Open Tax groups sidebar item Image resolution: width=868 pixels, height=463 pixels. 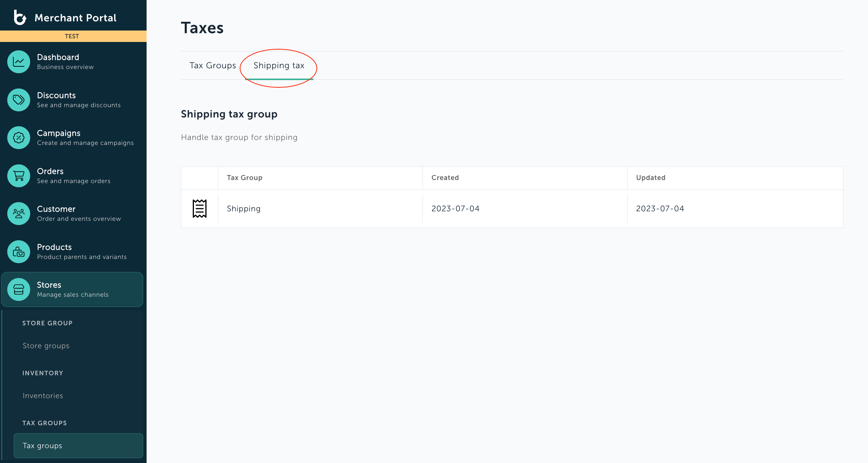click(x=78, y=445)
